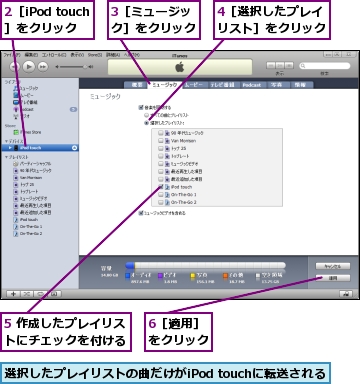Open Podcast in the sidebar library

(x=24, y=109)
